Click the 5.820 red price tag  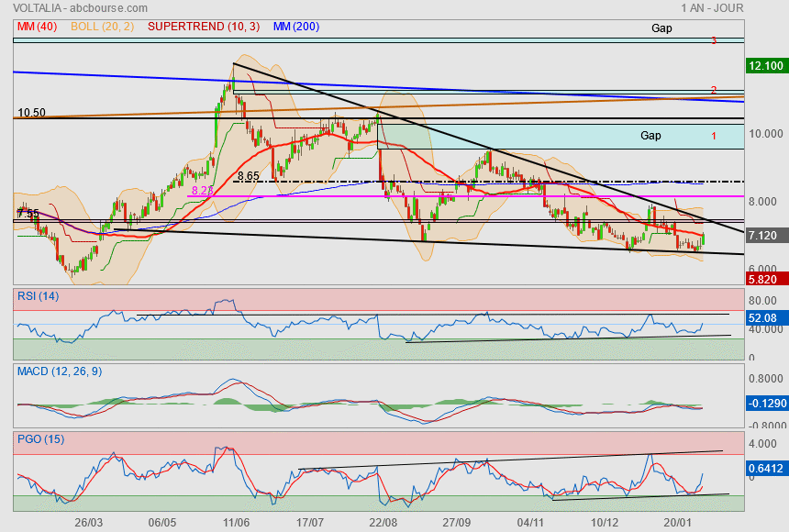[x=766, y=280]
